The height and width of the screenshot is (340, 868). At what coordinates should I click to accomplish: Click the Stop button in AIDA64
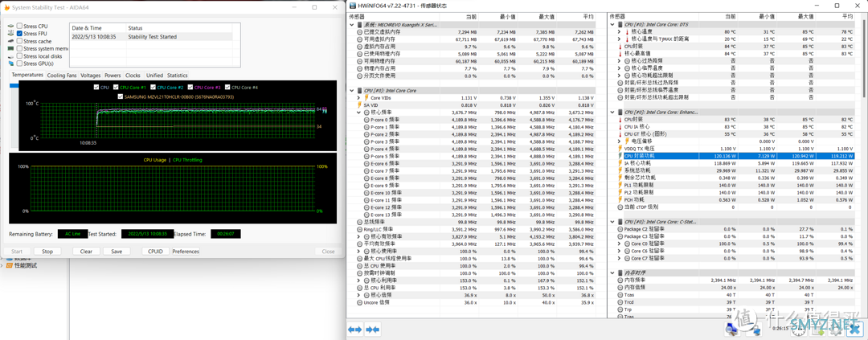point(47,252)
